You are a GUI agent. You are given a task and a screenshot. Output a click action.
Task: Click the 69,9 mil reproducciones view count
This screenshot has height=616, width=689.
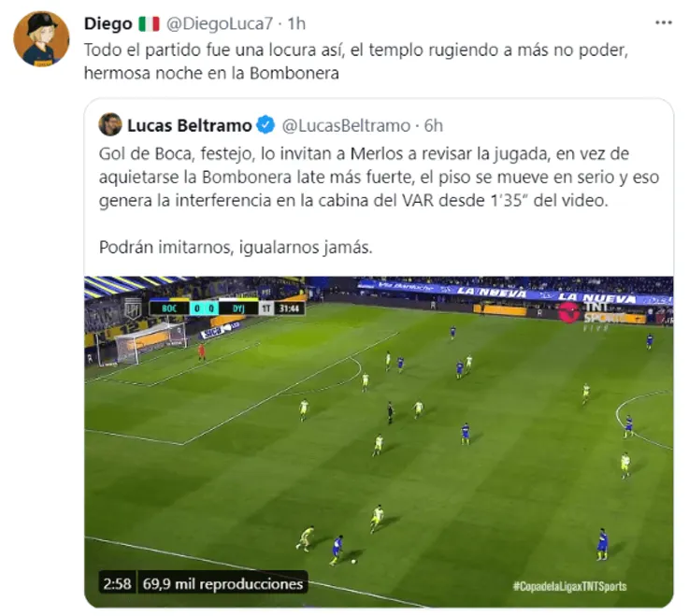click(x=222, y=583)
